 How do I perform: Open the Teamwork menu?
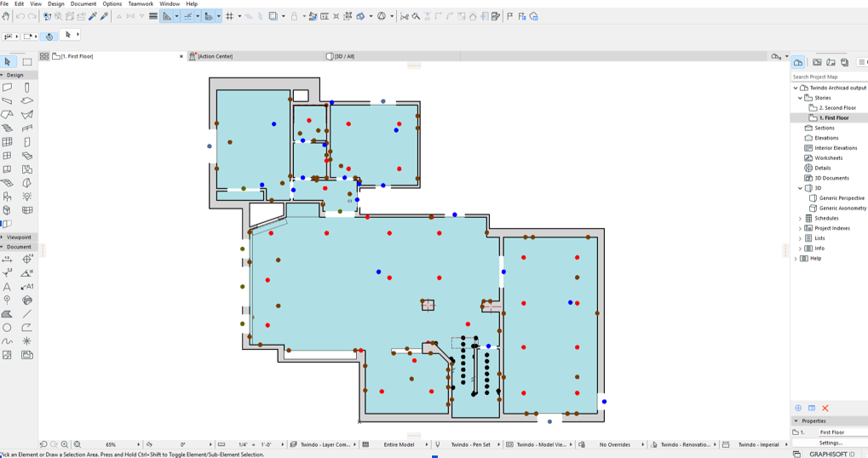pyautogui.click(x=141, y=4)
